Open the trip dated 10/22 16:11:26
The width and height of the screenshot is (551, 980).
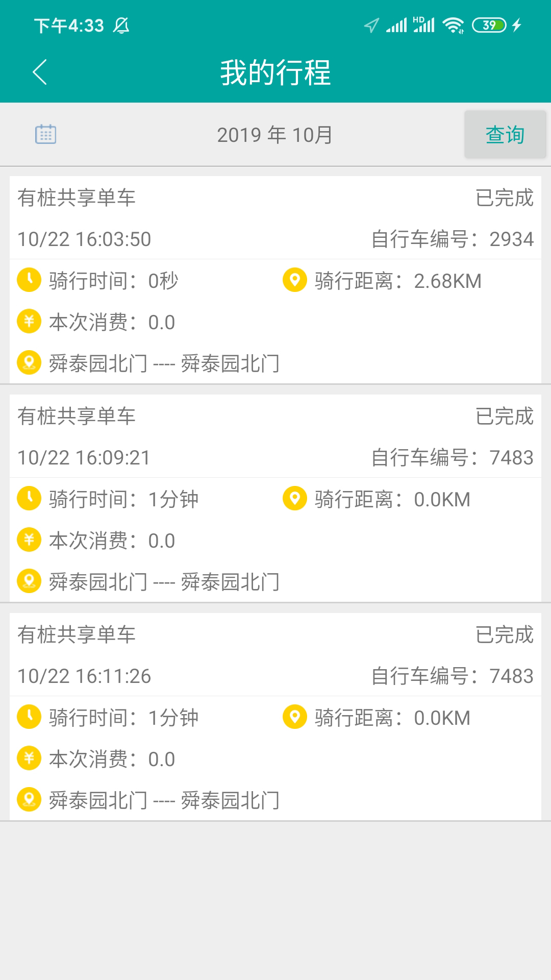coord(275,676)
